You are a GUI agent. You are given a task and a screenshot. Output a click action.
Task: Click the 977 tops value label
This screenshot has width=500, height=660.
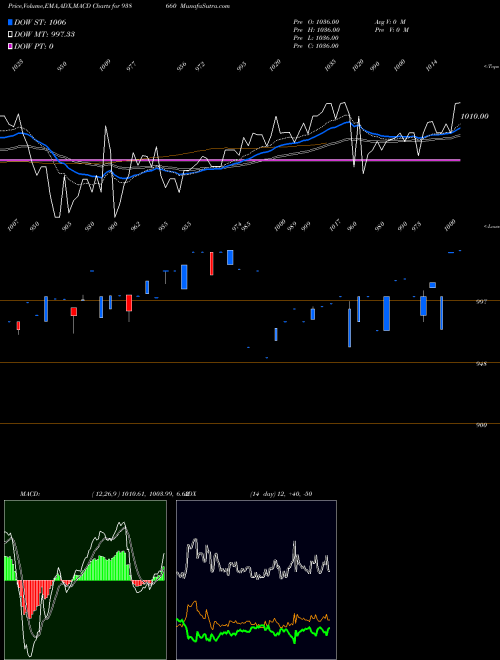[x=132, y=66]
